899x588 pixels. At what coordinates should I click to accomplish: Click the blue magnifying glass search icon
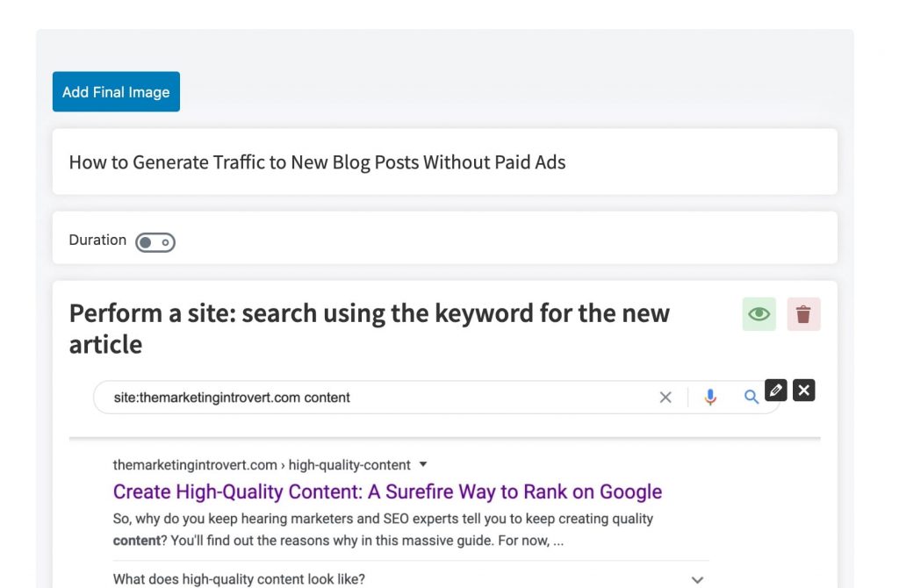pyautogui.click(x=752, y=398)
